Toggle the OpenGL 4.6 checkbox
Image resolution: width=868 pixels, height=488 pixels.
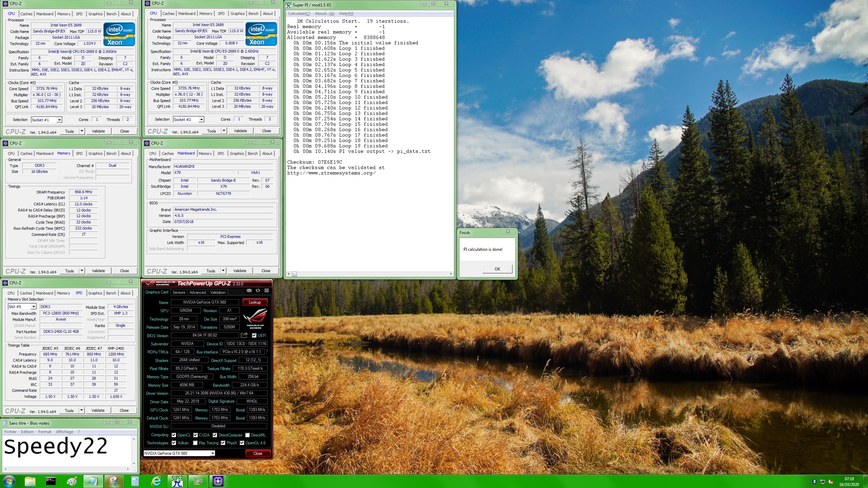242,443
